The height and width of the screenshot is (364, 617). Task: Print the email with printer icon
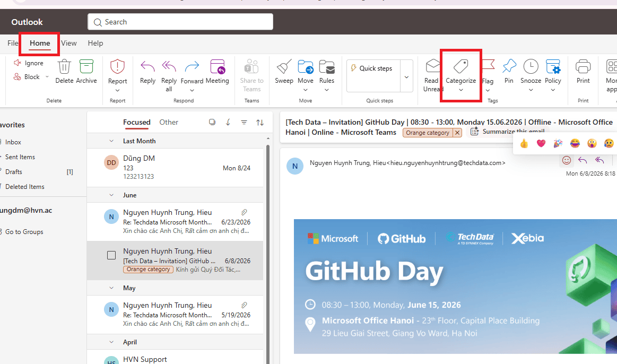583,66
